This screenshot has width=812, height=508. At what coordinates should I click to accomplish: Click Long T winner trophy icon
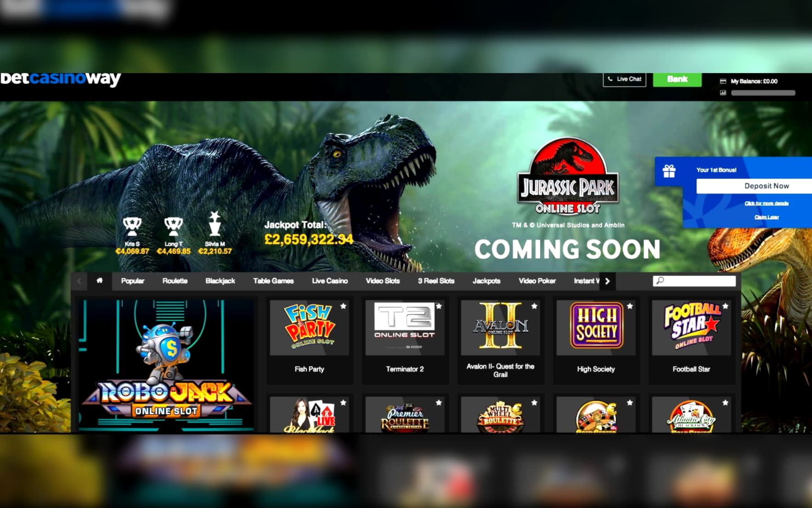point(174,226)
